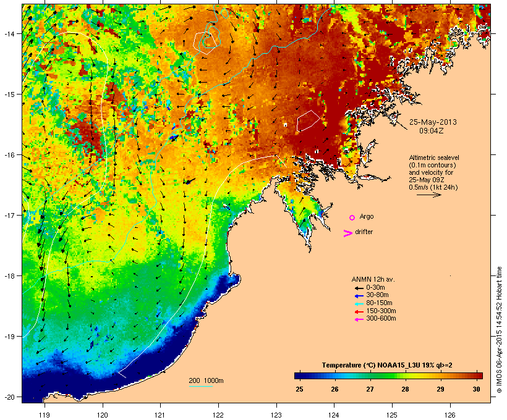Click the latitude axis label -19
The height and width of the screenshot is (420, 507).
pyautogui.click(x=9, y=337)
